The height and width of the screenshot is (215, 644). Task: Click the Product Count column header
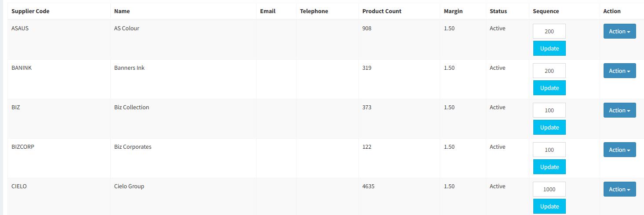(x=382, y=11)
